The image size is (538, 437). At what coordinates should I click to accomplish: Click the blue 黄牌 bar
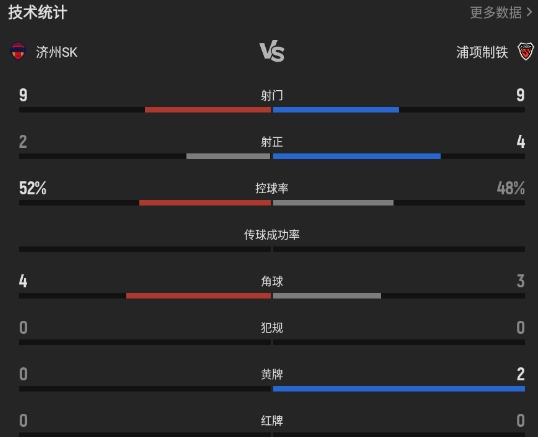(399, 389)
